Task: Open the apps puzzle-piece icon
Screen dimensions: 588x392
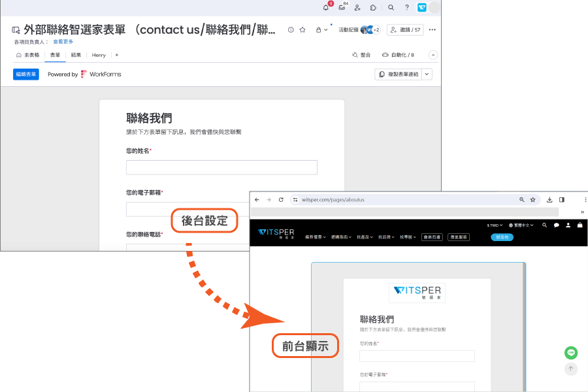Action: point(373,7)
